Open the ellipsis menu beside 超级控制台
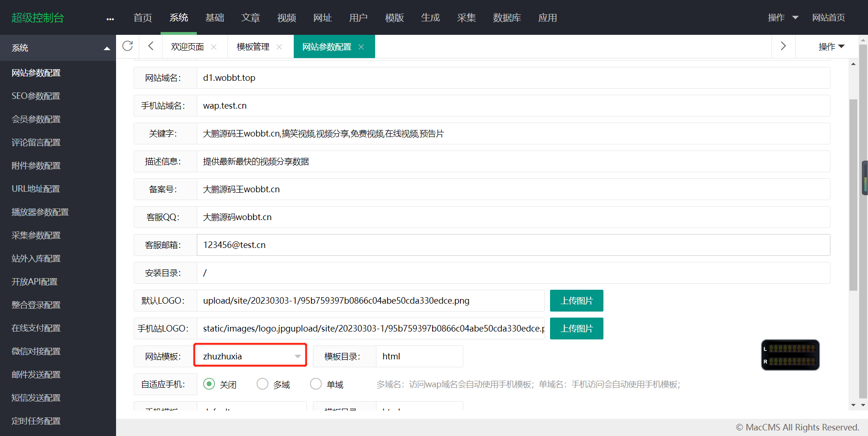Image resolution: width=868 pixels, height=436 pixels. tap(110, 19)
